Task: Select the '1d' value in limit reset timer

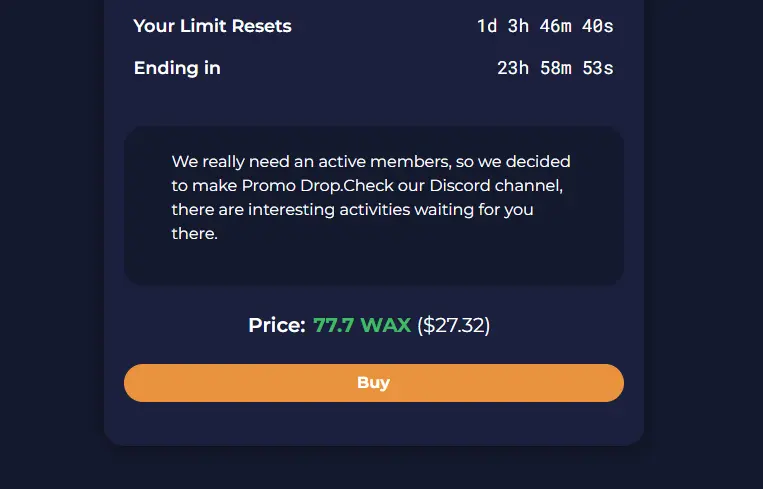Action: click(x=487, y=26)
